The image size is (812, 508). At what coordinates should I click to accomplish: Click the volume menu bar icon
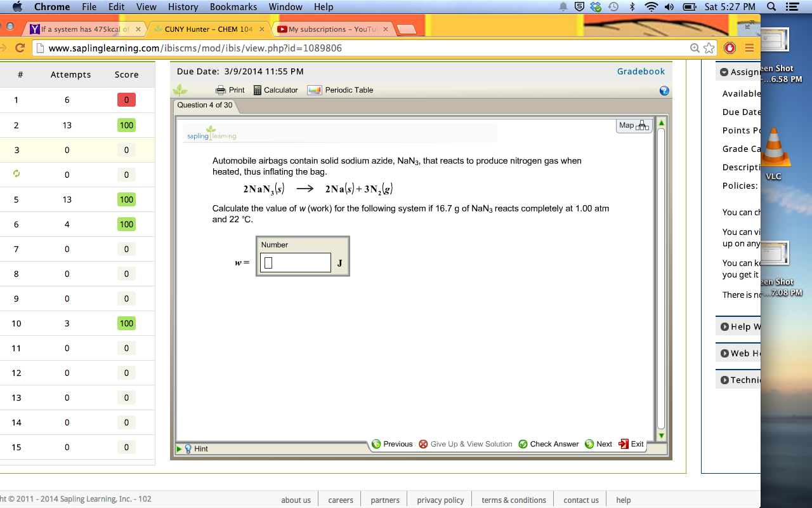point(669,7)
